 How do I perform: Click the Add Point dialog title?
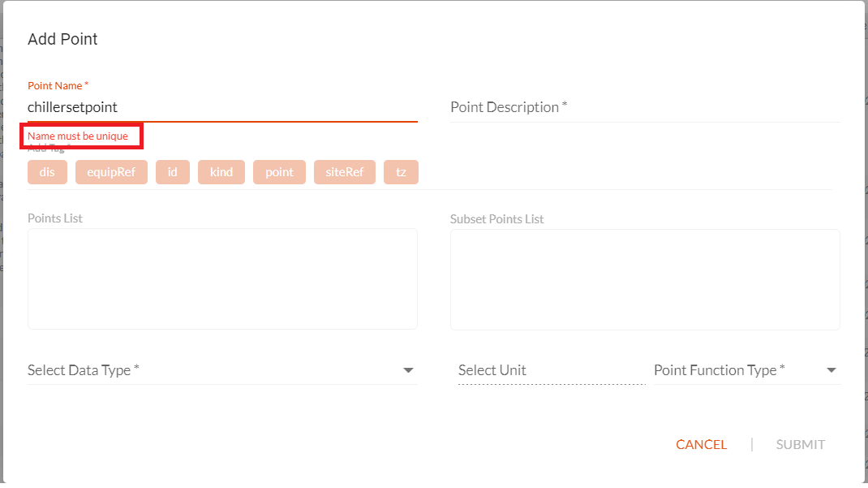pos(62,39)
